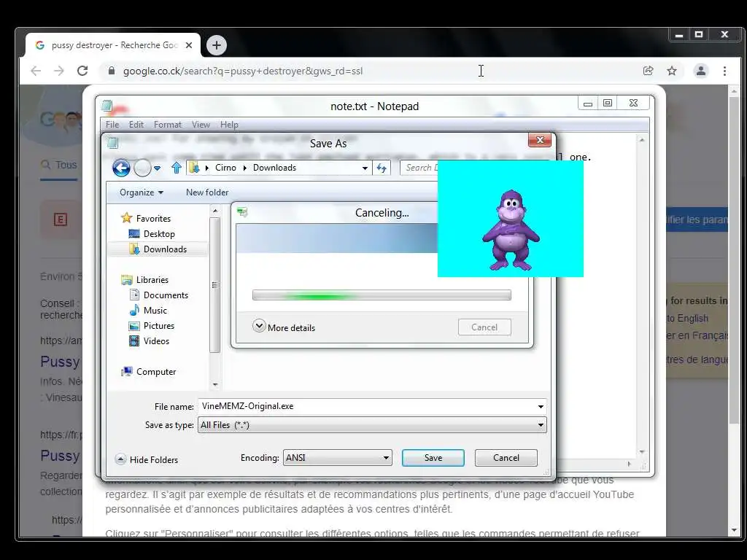
Task: Click the Chrome back arrow
Action: [x=36, y=71]
